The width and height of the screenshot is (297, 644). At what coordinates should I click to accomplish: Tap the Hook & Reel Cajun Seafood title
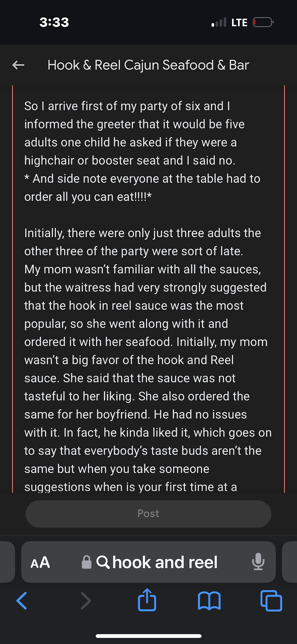(x=148, y=65)
